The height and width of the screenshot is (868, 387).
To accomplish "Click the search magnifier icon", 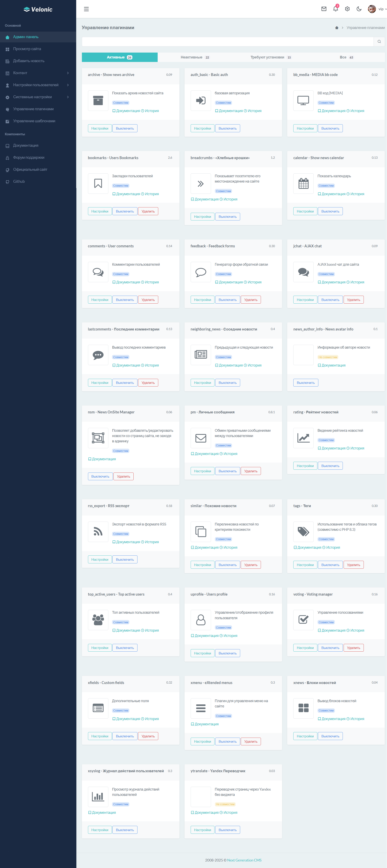I will pyautogui.click(x=379, y=42).
